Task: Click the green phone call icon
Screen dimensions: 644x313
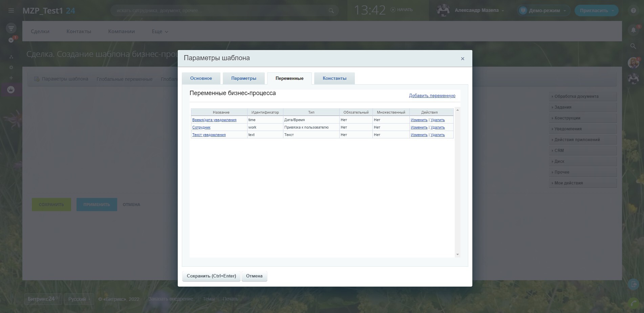Action: pos(633,304)
